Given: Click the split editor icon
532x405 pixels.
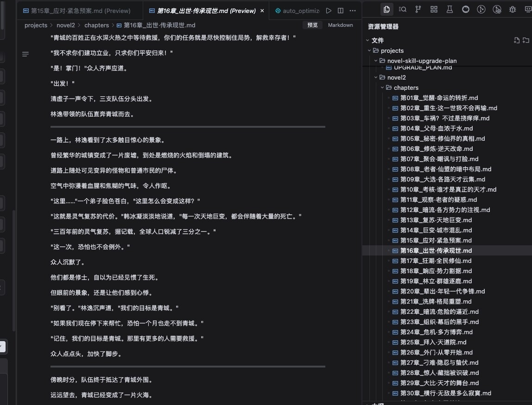Looking at the screenshot, I should (341, 11).
